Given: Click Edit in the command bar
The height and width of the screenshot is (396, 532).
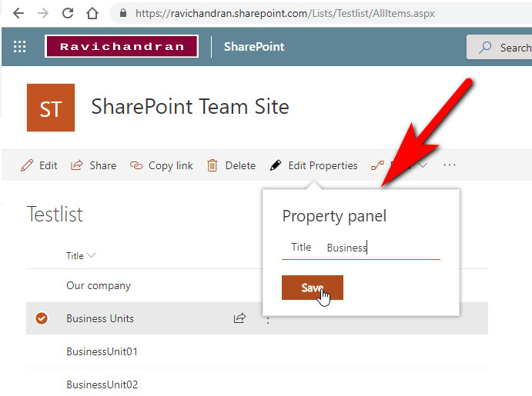Looking at the screenshot, I should (39, 165).
